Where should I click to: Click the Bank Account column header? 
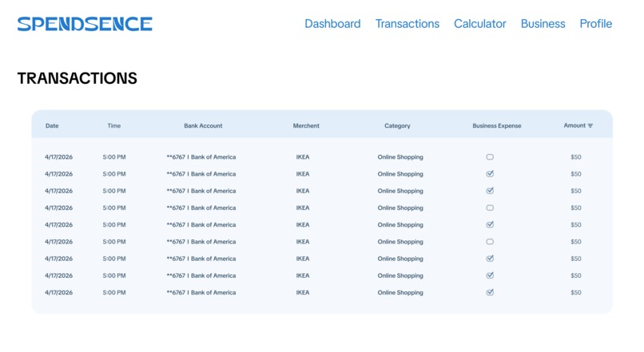203,126
